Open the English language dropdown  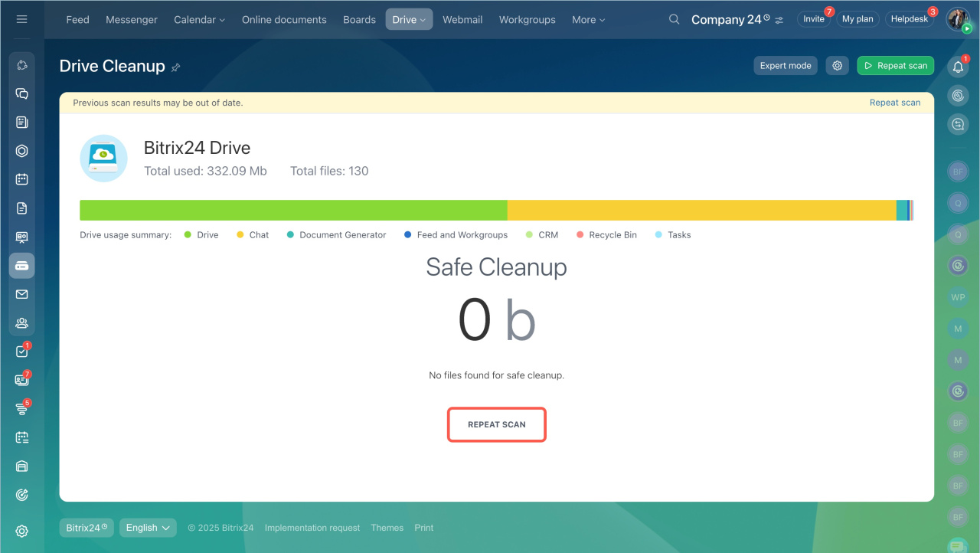click(x=148, y=528)
